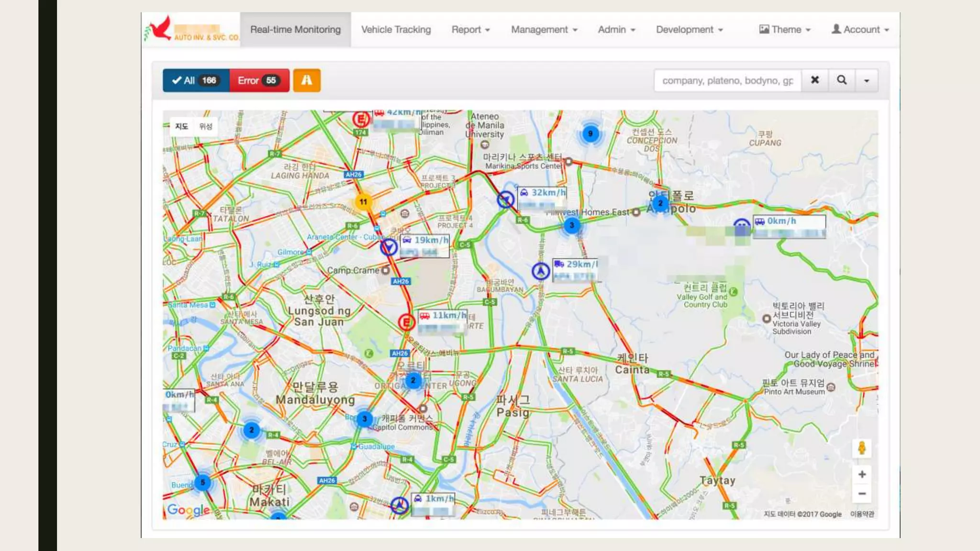Switch map to satellite view (위성)
Viewport: 980px width, 551px height.
pyautogui.click(x=206, y=127)
